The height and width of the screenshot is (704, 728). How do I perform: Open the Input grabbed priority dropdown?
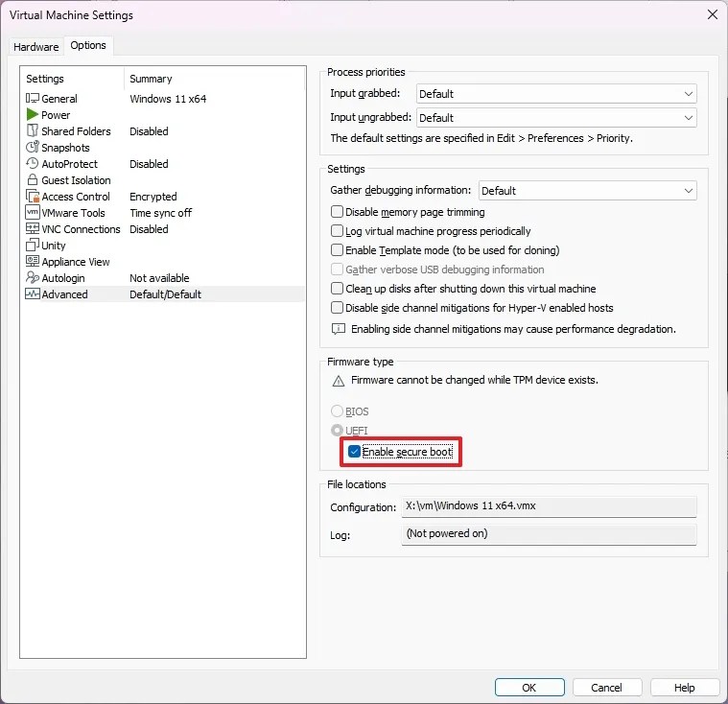pyautogui.click(x=556, y=94)
